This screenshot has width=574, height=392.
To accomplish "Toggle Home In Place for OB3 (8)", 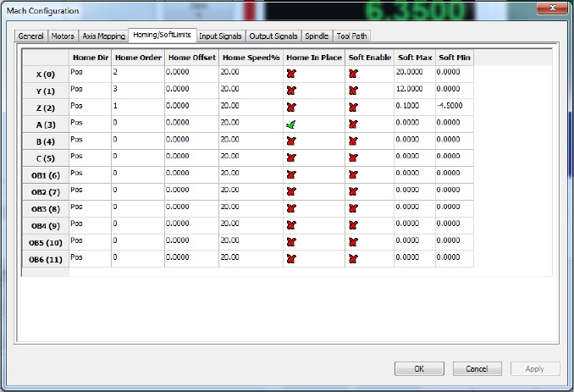I will tap(291, 208).
